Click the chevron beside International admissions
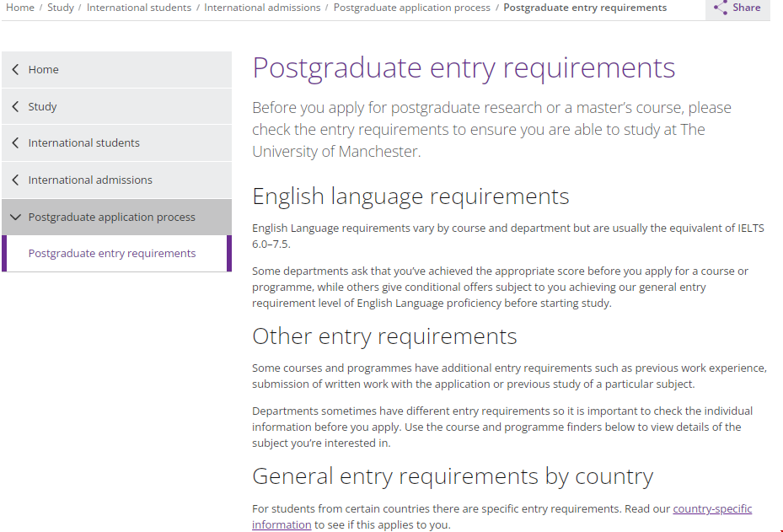The height and width of the screenshot is (532, 783). click(15, 180)
